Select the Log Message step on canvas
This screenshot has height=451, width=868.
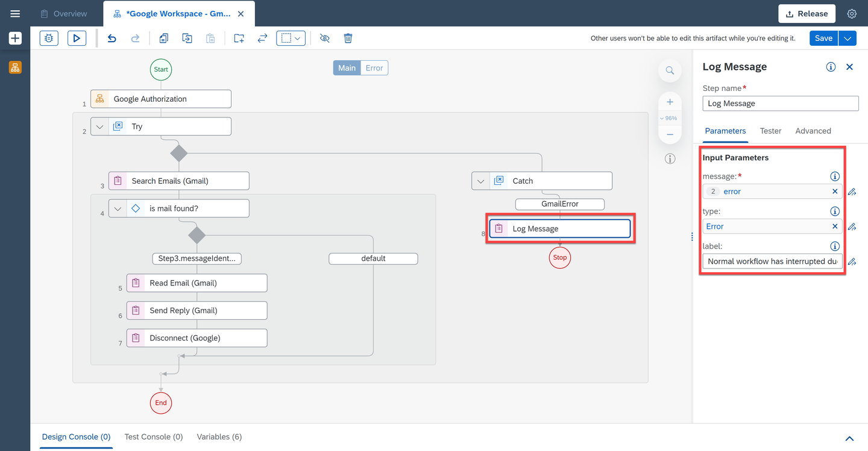(x=560, y=229)
